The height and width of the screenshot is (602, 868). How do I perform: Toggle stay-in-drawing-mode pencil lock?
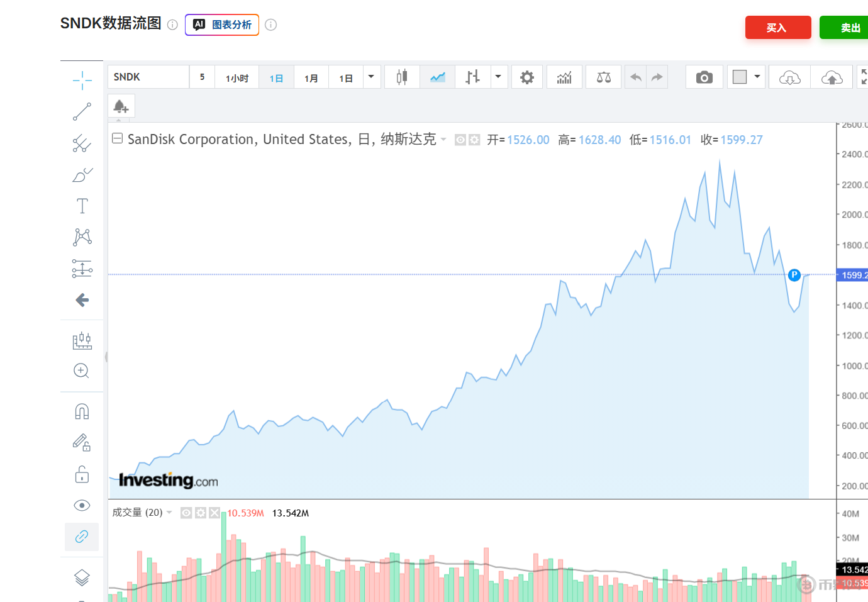point(82,443)
